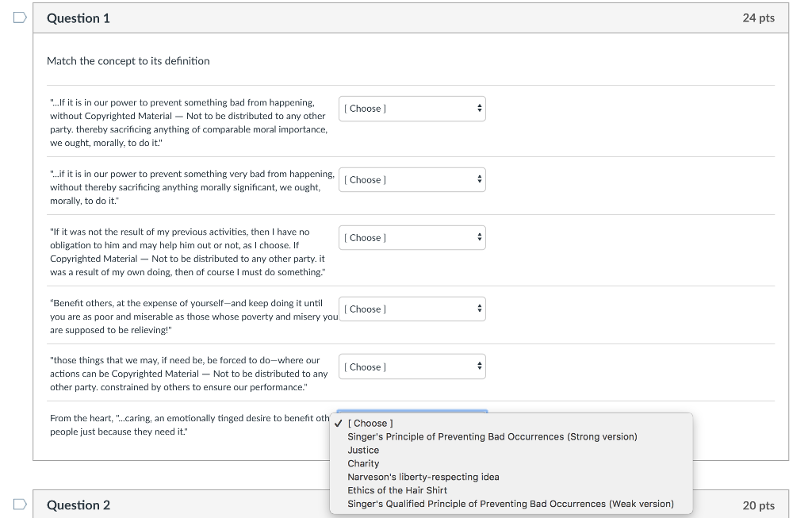The image size is (812, 518).
Task: Click 'Match the concept to its definition' instruction
Action: pos(128,61)
